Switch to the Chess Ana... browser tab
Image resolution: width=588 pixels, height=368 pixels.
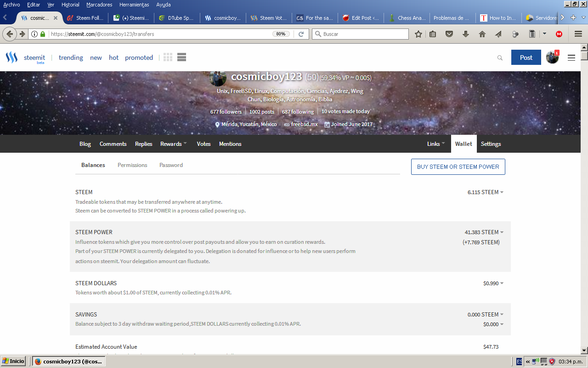407,18
